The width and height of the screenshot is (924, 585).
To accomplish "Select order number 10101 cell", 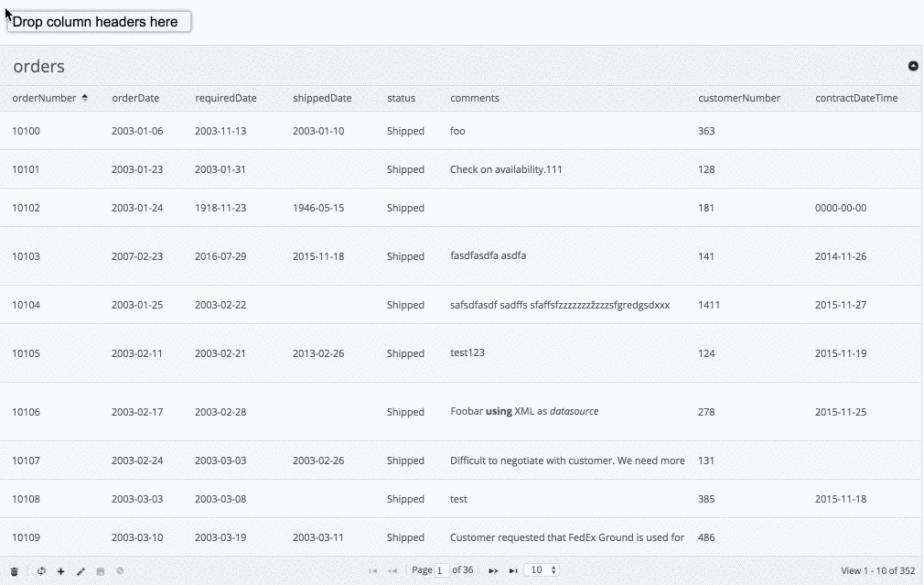I will pos(26,169).
